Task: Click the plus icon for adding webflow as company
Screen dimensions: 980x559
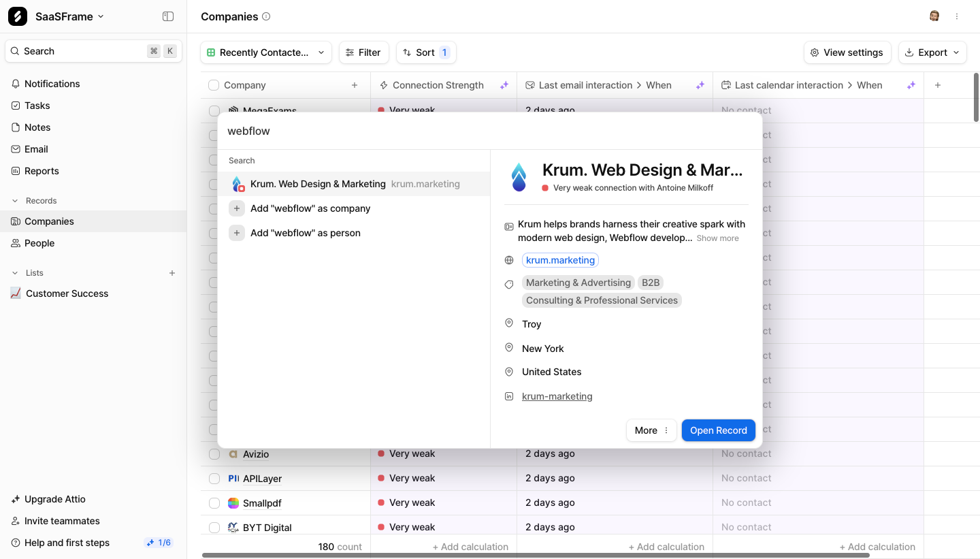Action: [x=237, y=208]
